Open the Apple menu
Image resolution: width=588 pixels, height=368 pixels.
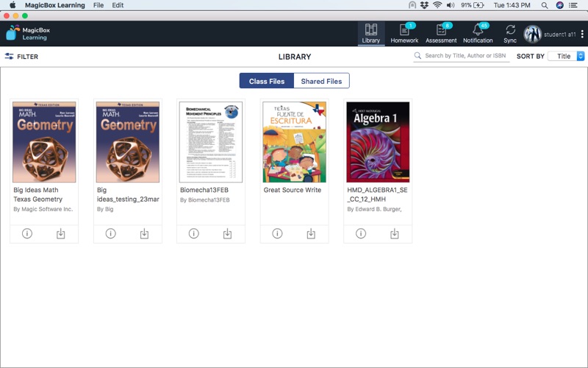pos(12,5)
